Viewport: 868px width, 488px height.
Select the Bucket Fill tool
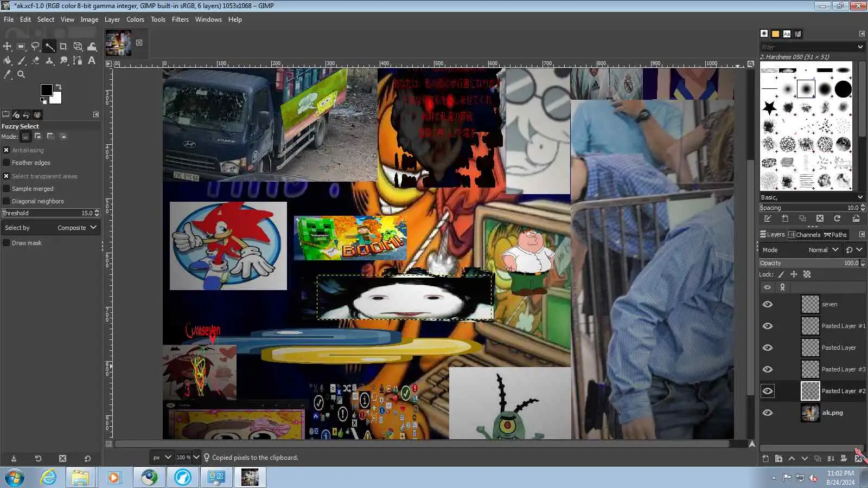tap(7, 61)
